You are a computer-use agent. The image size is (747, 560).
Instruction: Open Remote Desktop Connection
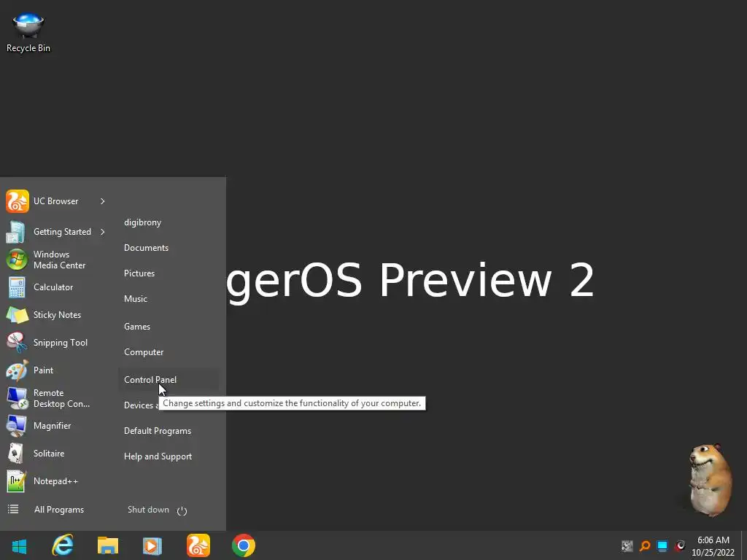pos(56,398)
